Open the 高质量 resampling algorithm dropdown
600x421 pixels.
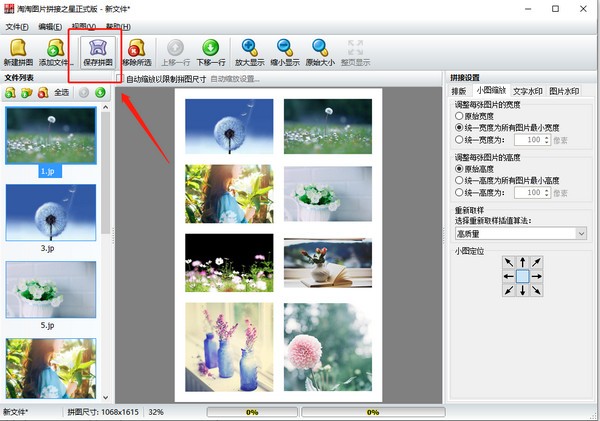(x=519, y=233)
